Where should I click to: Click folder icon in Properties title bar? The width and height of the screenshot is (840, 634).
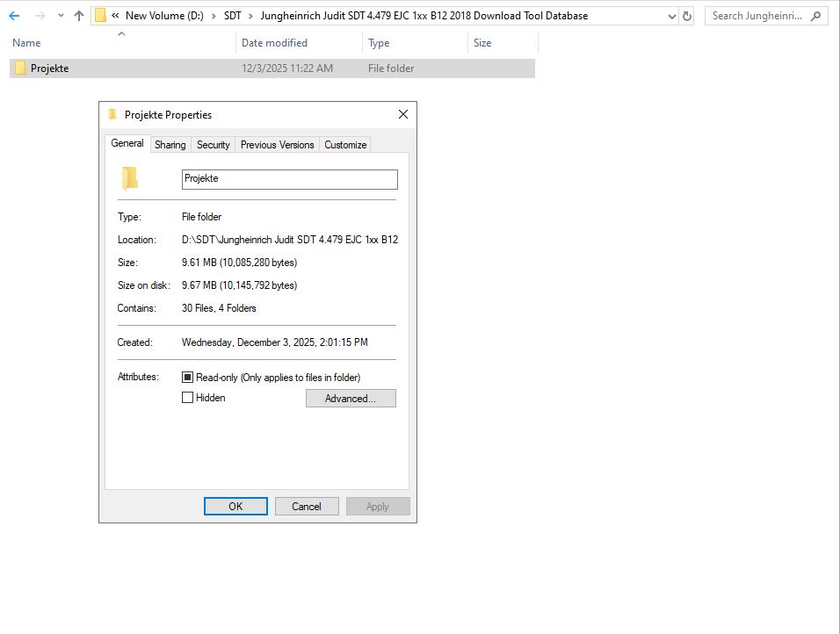pyautogui.click(x=112, y=114)
